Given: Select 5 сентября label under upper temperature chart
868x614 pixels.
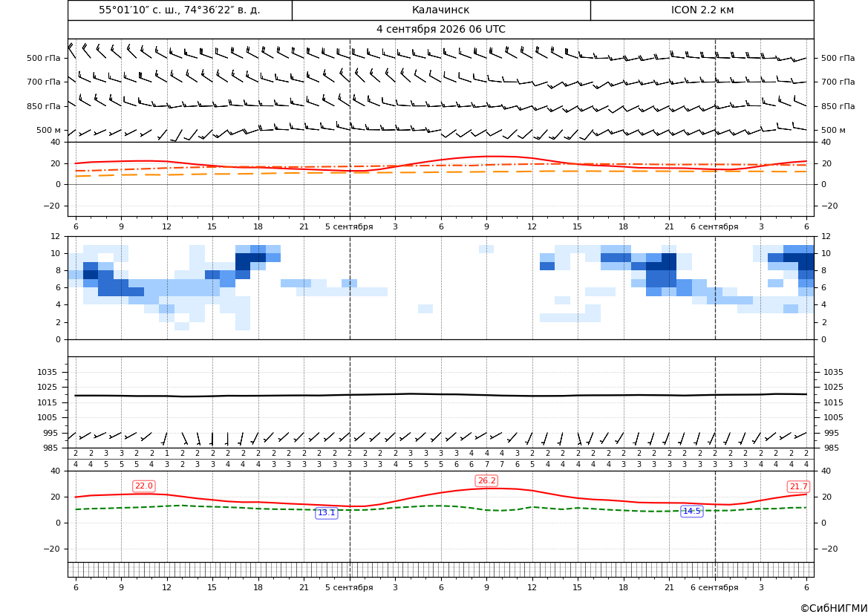Looking at the screenshot, I should tap(349, 226).
